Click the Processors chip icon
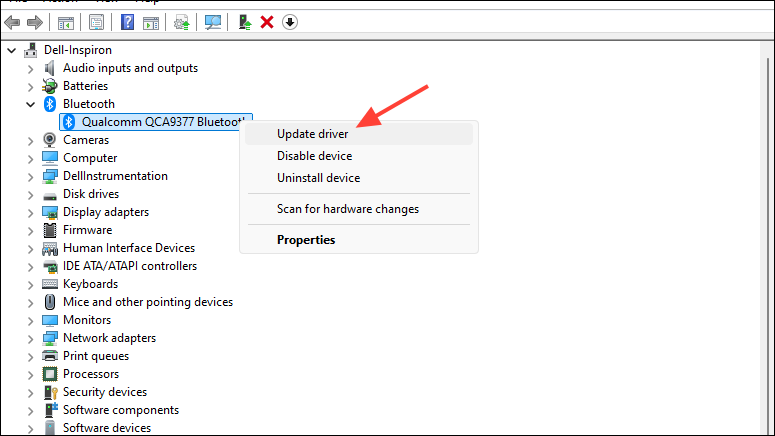Screen dimensions: 775x436 [49, 374]
